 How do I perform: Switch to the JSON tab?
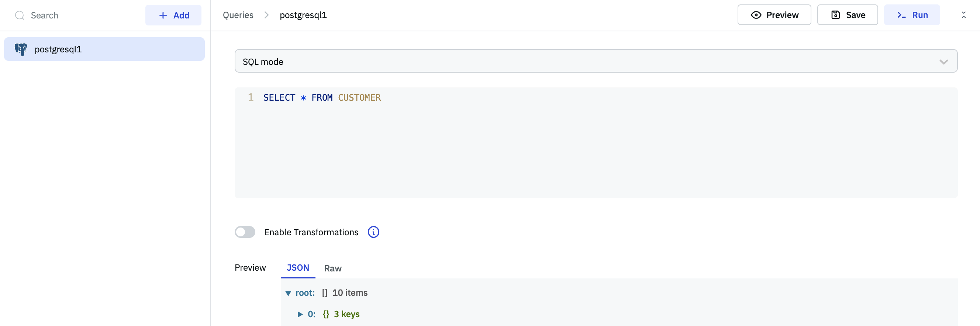click(297, 268)
